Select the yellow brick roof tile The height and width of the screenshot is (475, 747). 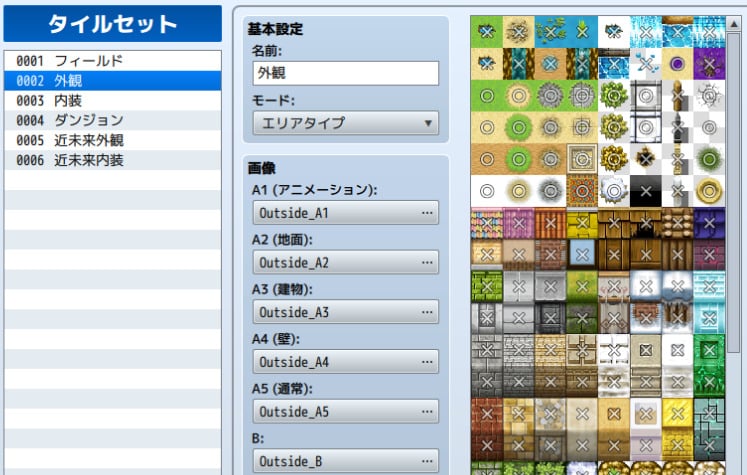point(582,222)
